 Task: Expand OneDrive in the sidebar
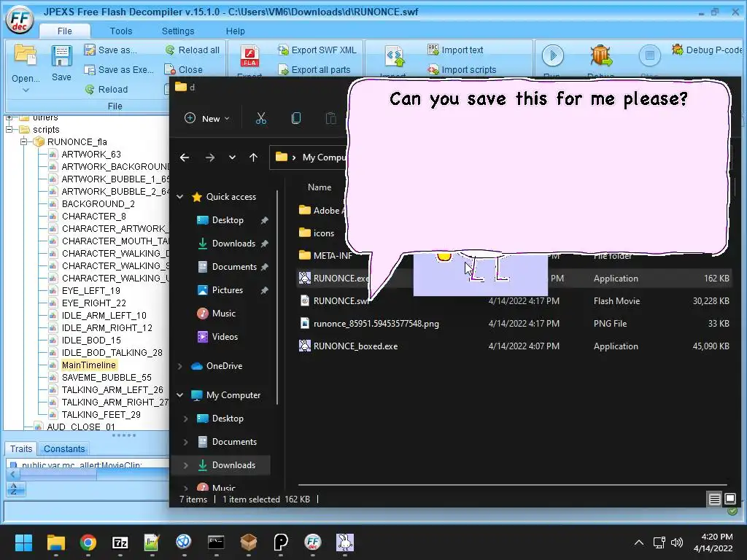[180, 366]
